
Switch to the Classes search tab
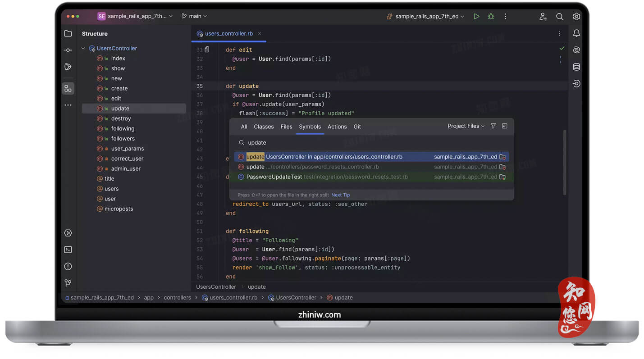pos(264,127)
